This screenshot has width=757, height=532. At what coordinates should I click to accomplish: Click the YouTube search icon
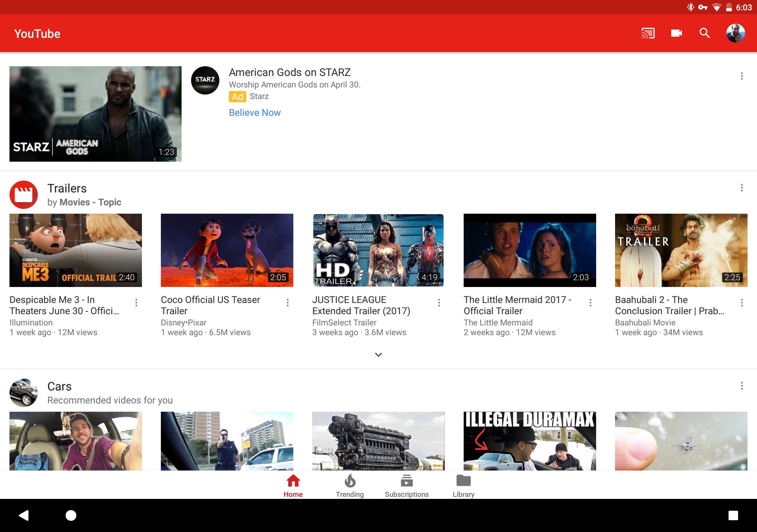(705, 33)
